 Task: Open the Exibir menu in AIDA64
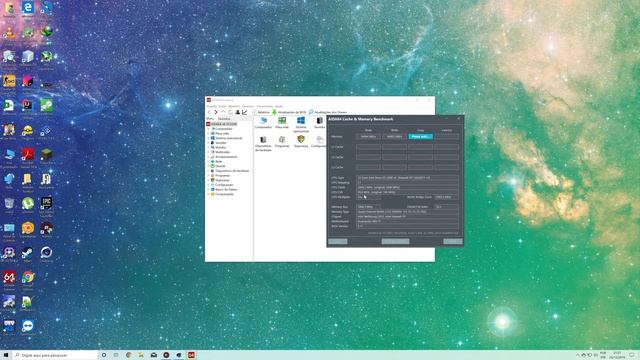pos(222,106)
